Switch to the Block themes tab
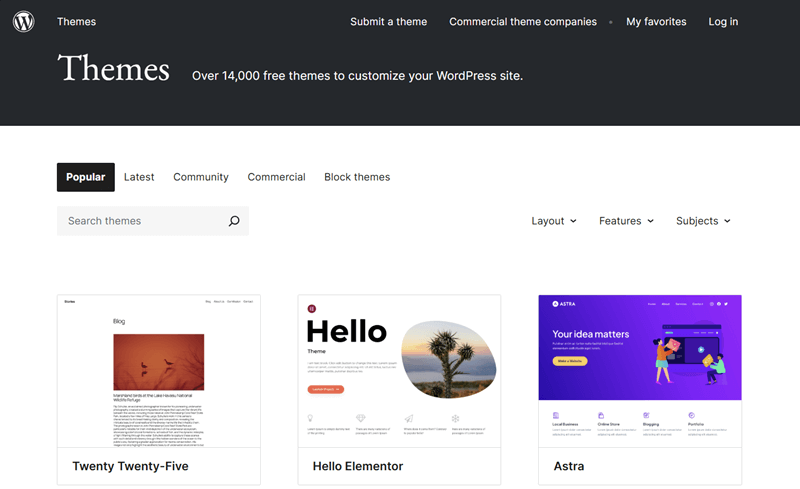This screenshot has height=489, width=800. (x=357, y=177)
